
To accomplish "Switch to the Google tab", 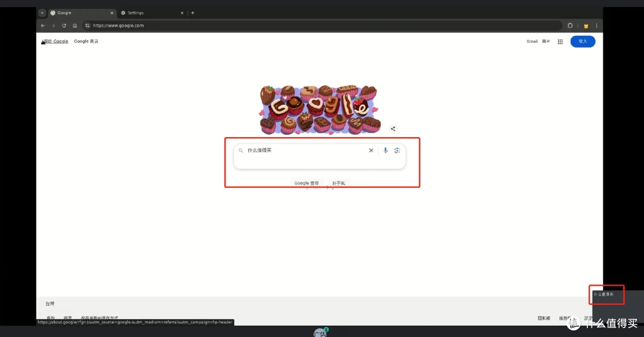I will [81, 13].
